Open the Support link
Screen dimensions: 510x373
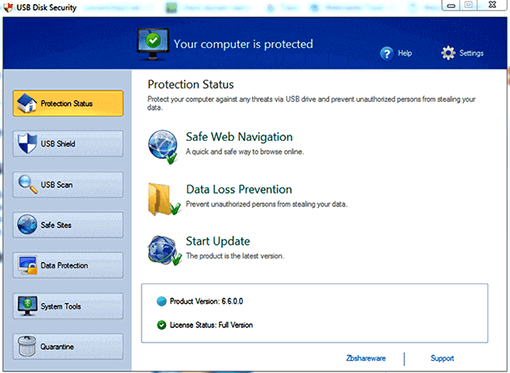(x=442, y=358)
